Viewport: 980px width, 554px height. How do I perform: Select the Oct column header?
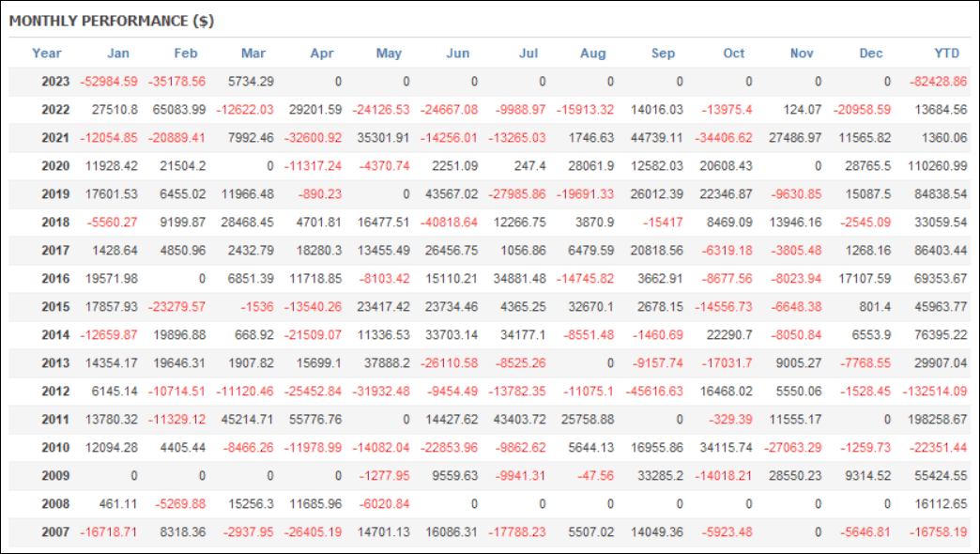(x=733, y=54)
